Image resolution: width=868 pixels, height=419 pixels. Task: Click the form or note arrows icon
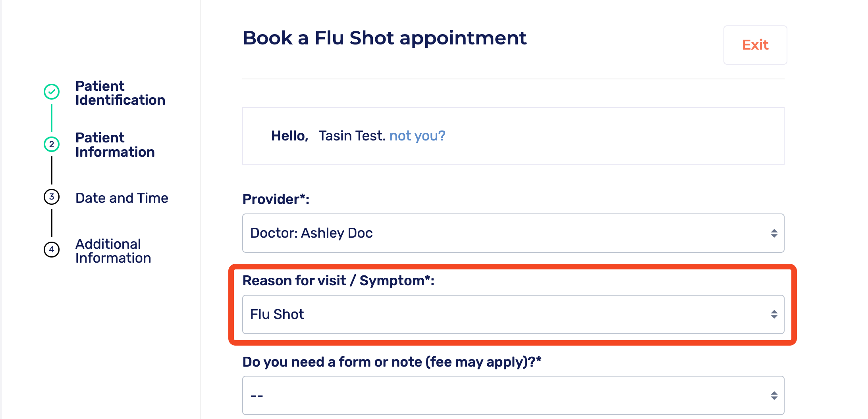774,396
